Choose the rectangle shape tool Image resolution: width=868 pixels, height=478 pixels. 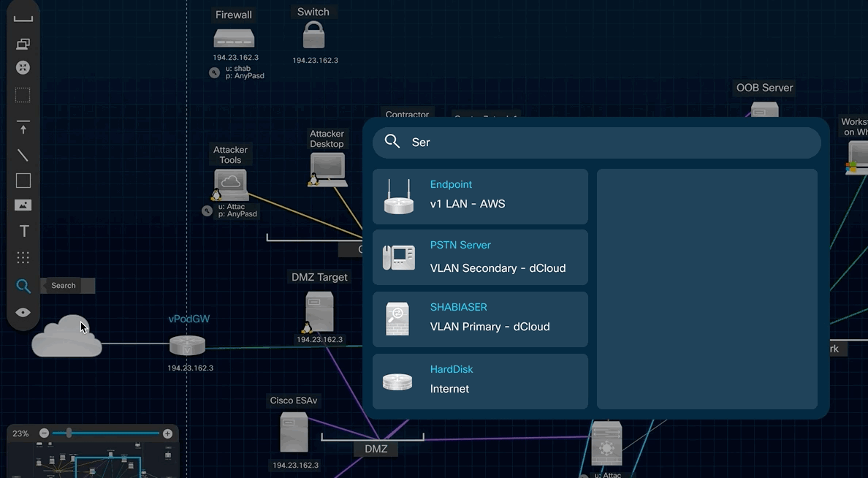click(x=23, y=181)
